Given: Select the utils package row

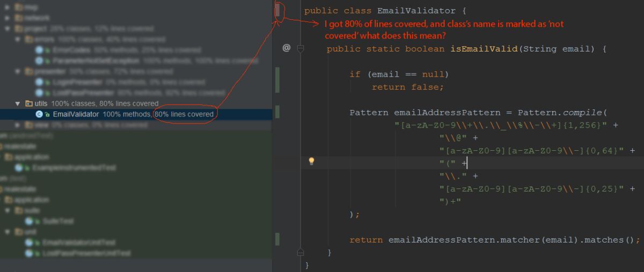Looking at the screenshot, I should (x=136, y=104).
